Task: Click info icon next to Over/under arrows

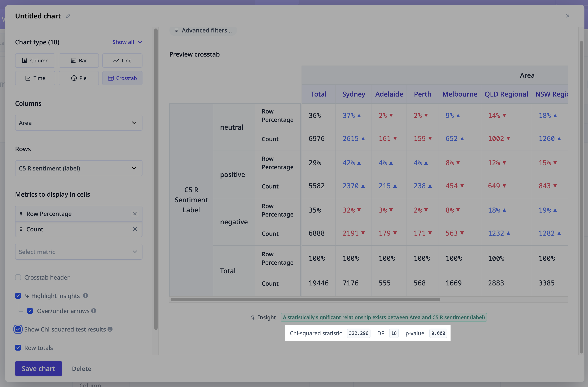Action: click(94, 311)
